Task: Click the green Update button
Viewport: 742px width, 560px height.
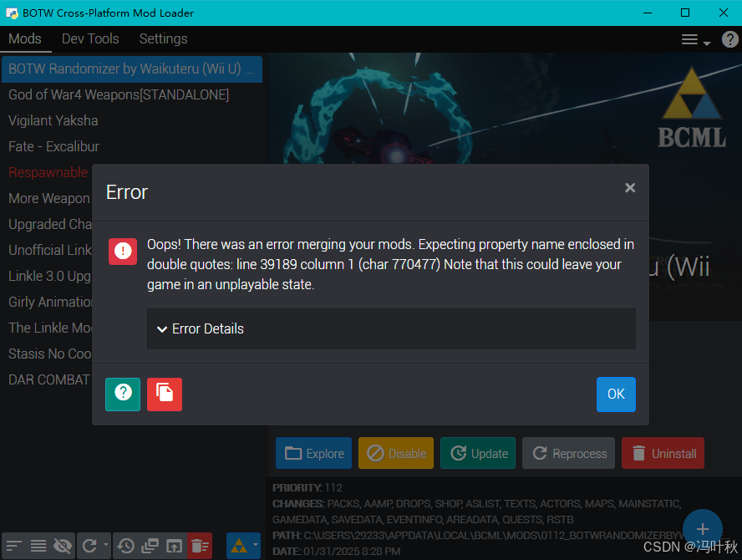Action: tap(478, 454)
